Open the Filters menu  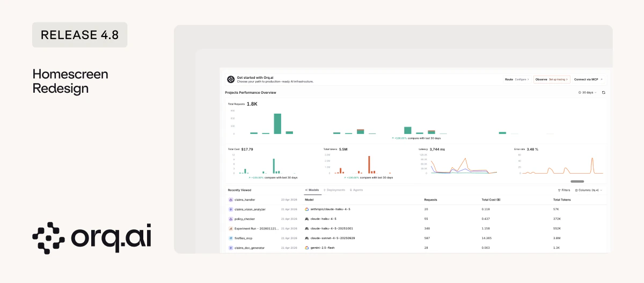click(x=564, y=190)
